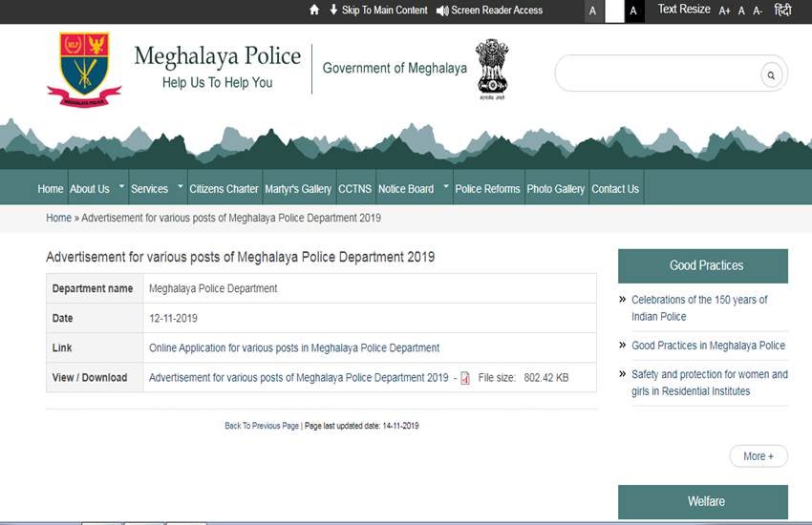Open Online Application for various posts link
The width and height of the screenshot is (812, 525).
coord(294,348)
